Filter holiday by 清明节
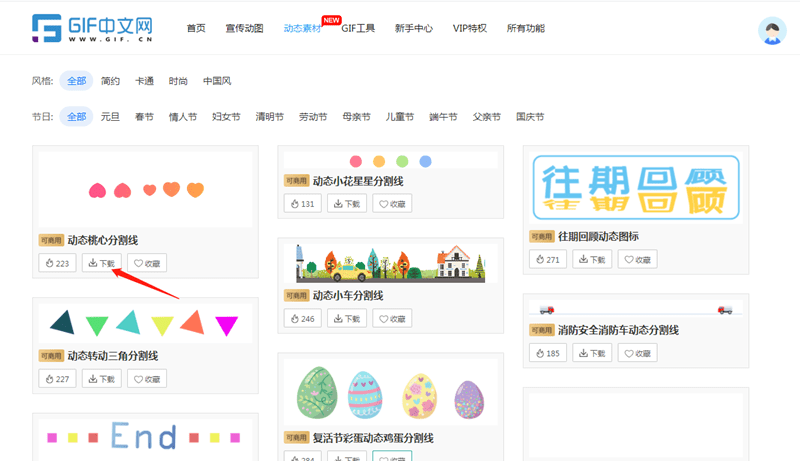Image resolution: width=800 pixels, height=461 pixels. [x=269, y=116]
